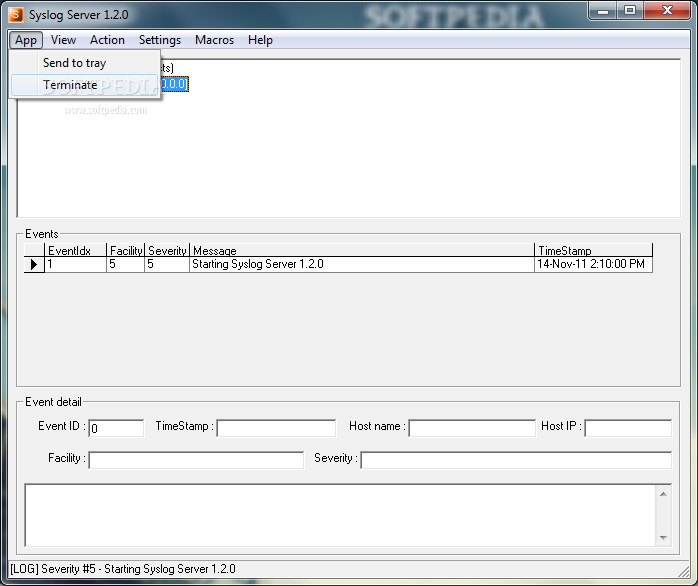Select EventIdx cell with value 1
The image size is (698, 586).
click(x=75, y=265)
